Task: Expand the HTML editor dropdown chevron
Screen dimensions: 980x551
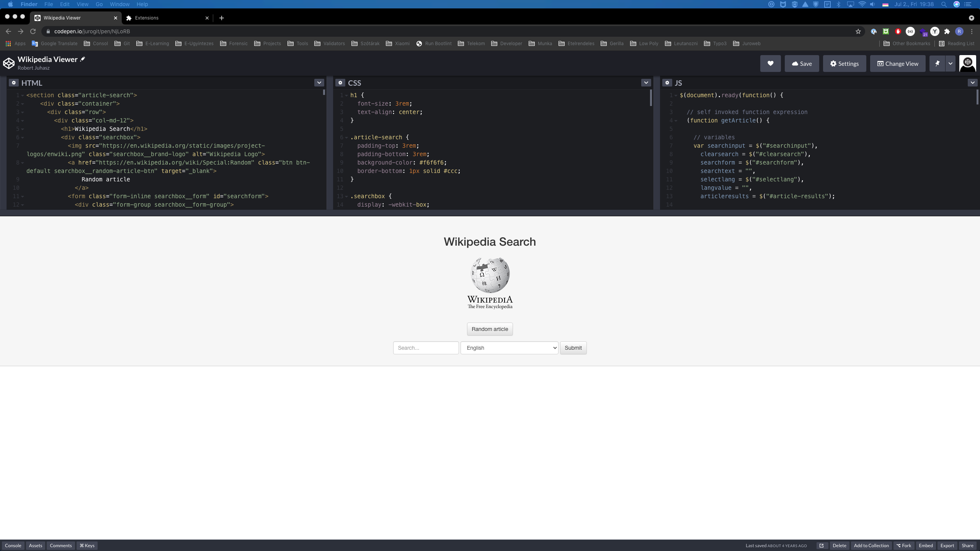Action: (319, 83)
